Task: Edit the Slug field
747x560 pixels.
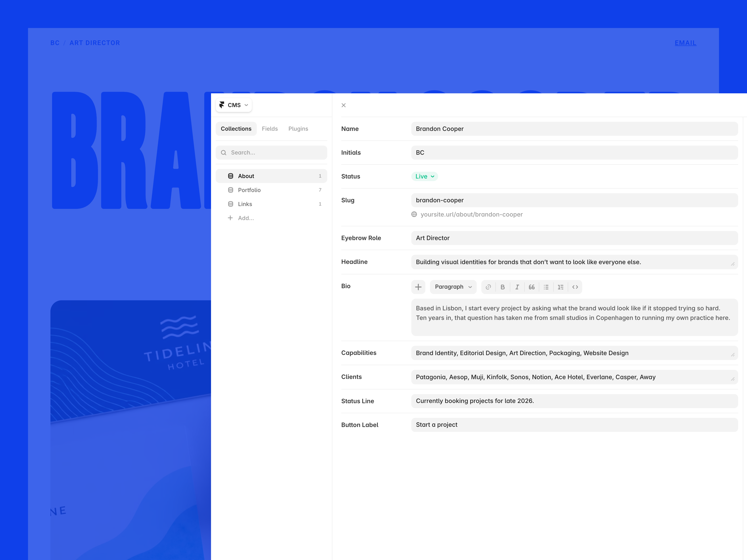Action: click(x=574, y=200)
